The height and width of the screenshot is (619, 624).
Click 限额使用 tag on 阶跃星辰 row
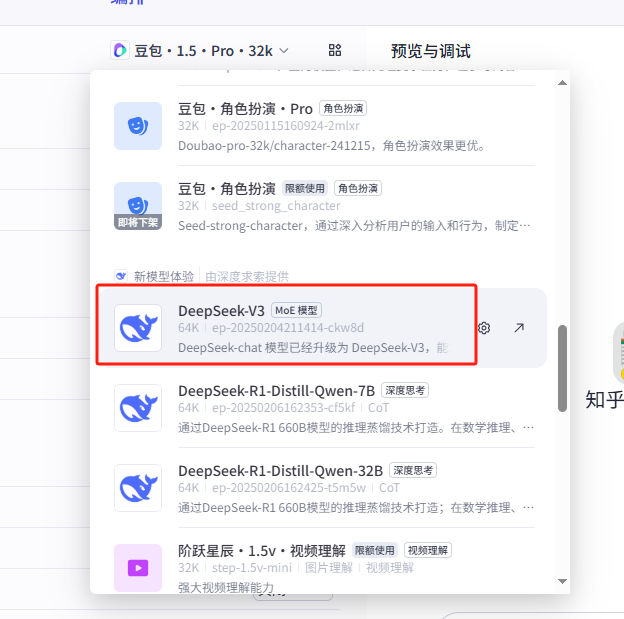pyautogui.click(x=375, y=551)
